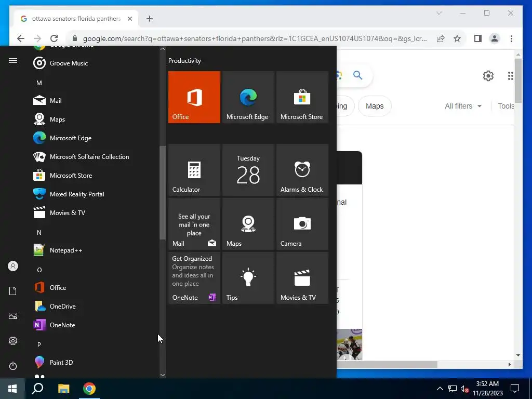The image size is (532, 399).
Task: Launch the Camera tile
Action: tap(302, 224)
